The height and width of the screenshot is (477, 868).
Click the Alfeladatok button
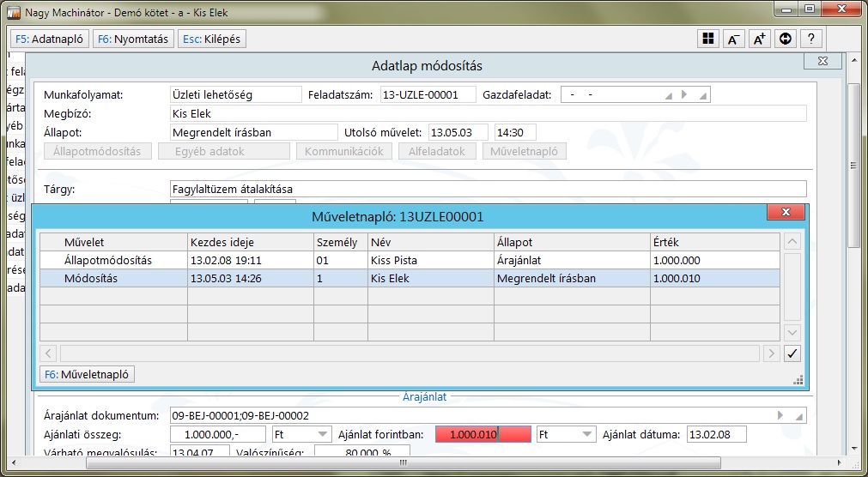(x=437, y=151)
